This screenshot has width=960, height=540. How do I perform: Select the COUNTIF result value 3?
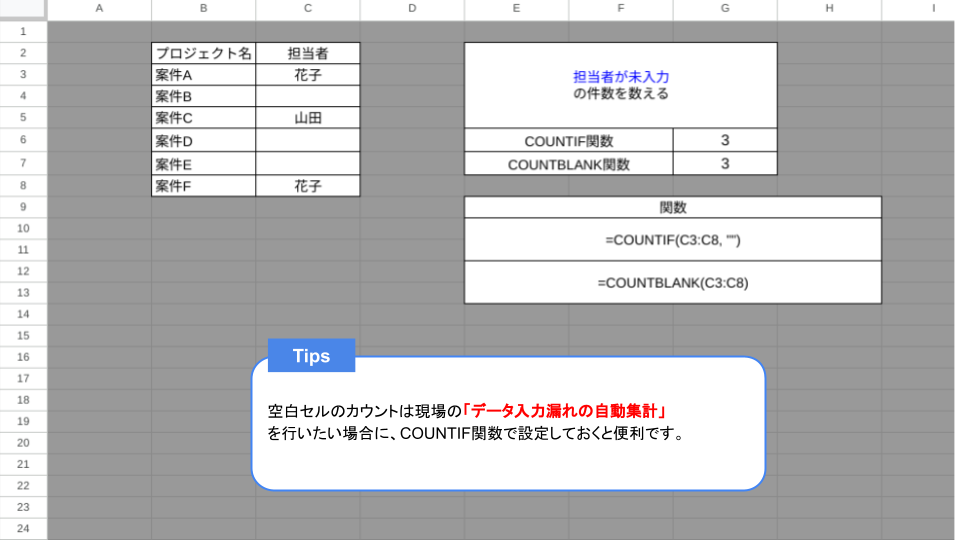(725, 140)
